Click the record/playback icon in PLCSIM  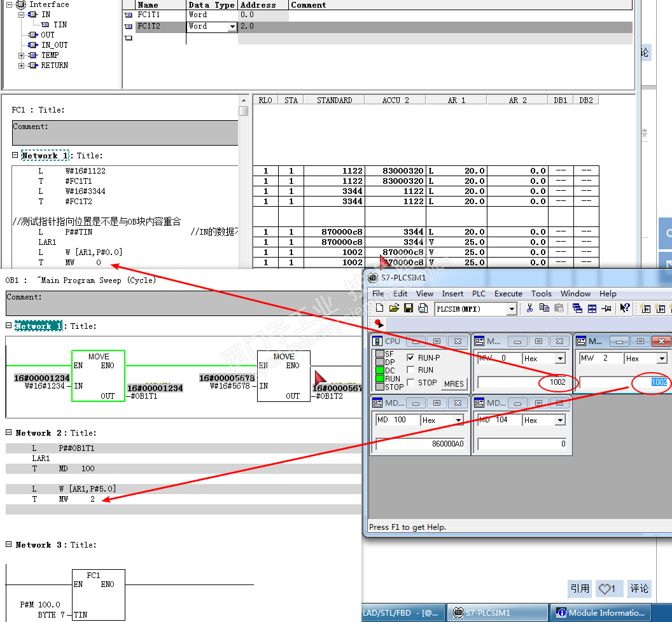[379, 324]
